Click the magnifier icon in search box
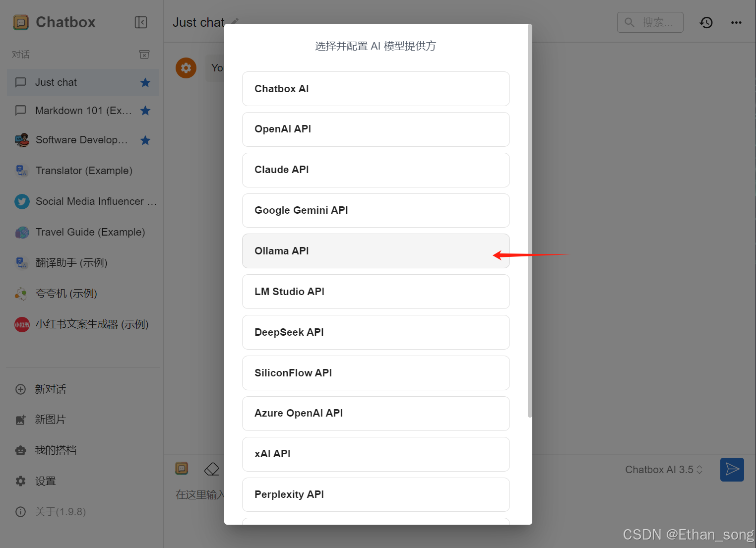Viewport: 756px width, 548px height. (x=630, y=22)
